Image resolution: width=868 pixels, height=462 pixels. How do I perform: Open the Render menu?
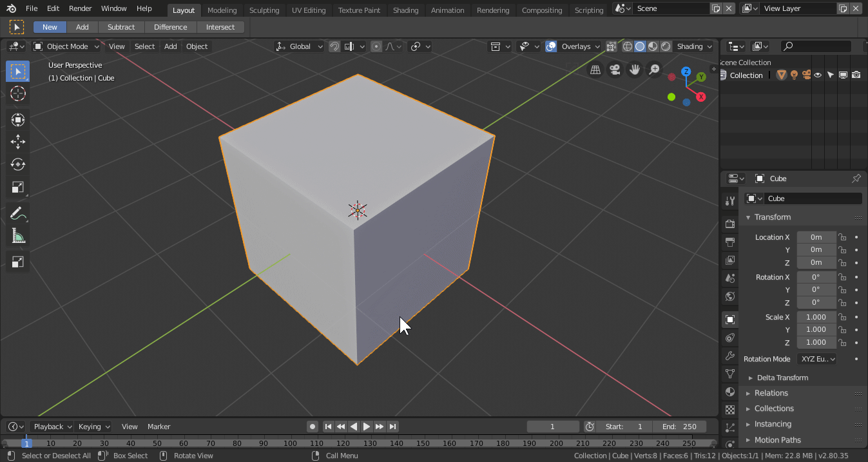81,8
